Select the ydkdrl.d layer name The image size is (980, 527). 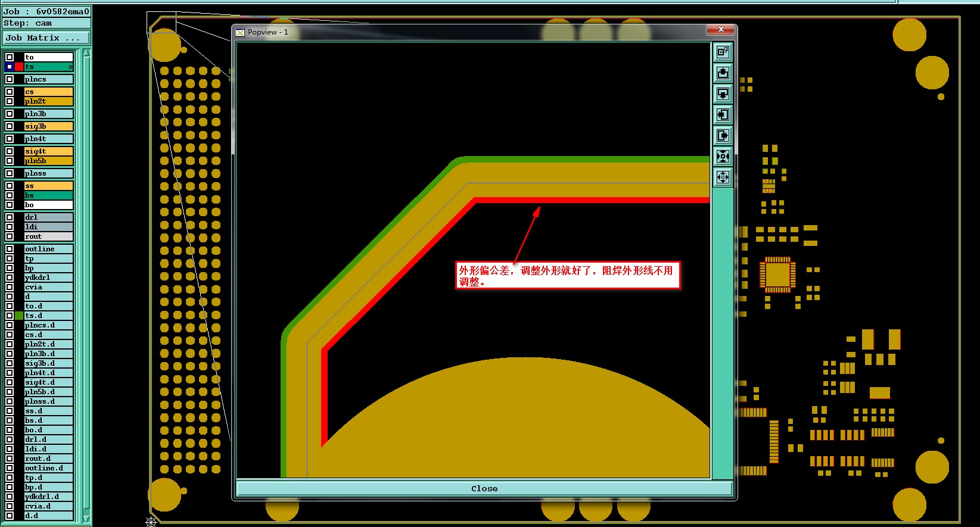pyautogui.click(x=49, y=497)
